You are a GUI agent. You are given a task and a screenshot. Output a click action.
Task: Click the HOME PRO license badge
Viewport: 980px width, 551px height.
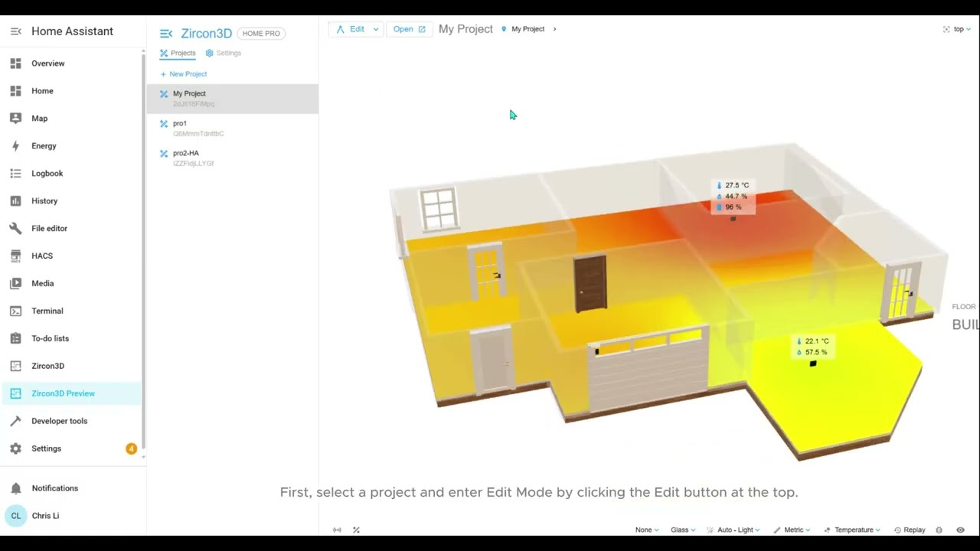(x=261, y=34)
